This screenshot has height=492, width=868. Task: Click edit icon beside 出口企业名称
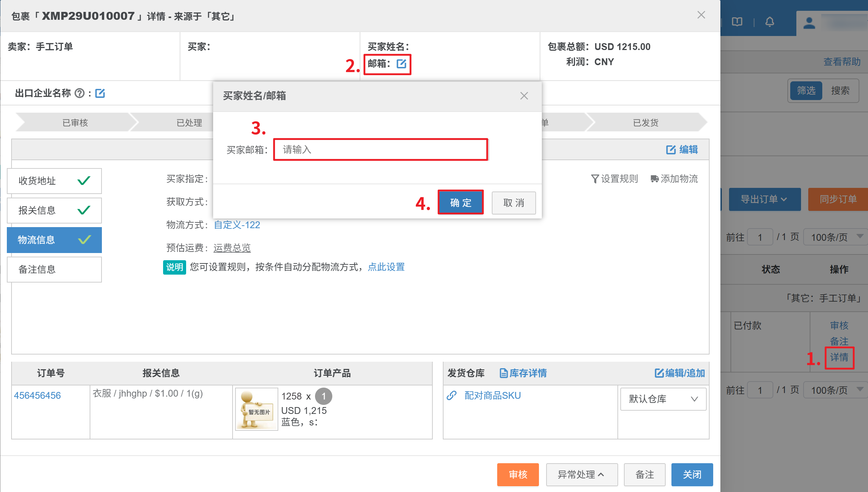tap(100, 94)
